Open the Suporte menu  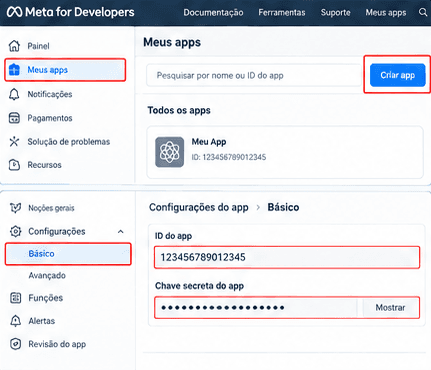(335, 13)
